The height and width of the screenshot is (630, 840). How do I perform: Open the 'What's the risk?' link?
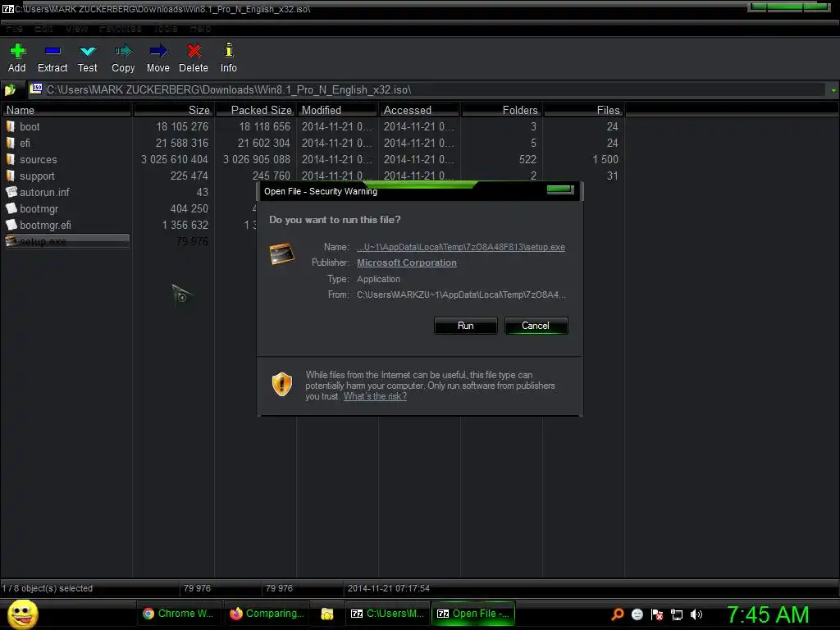[x=375, y=396]
